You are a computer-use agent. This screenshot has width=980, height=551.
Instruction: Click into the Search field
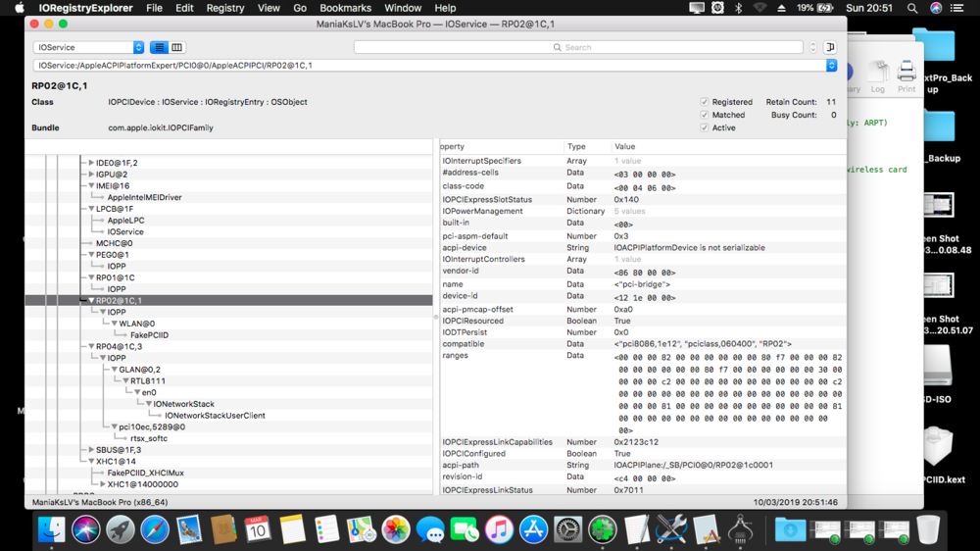pyautogui.click(x=578, y=47)
